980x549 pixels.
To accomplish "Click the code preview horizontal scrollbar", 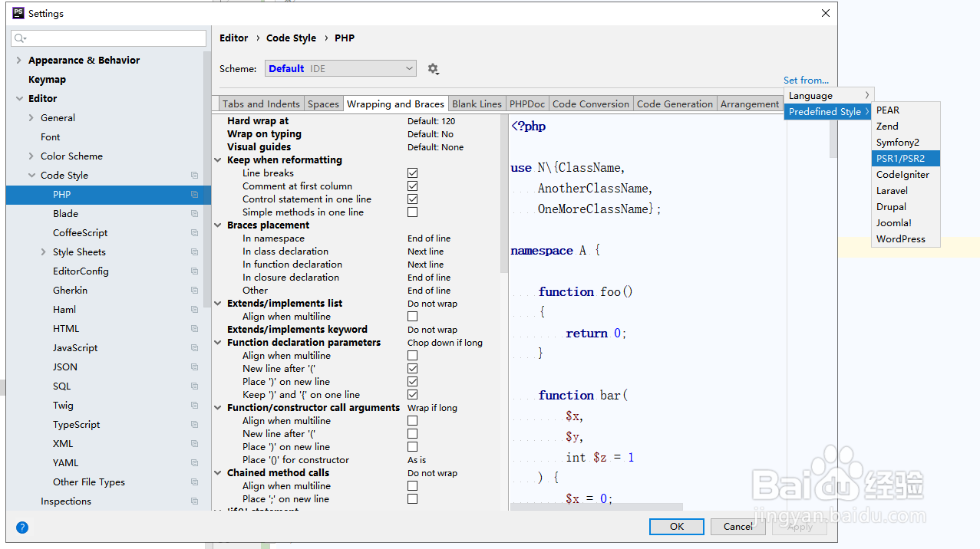I will click(x=596, y=507).
